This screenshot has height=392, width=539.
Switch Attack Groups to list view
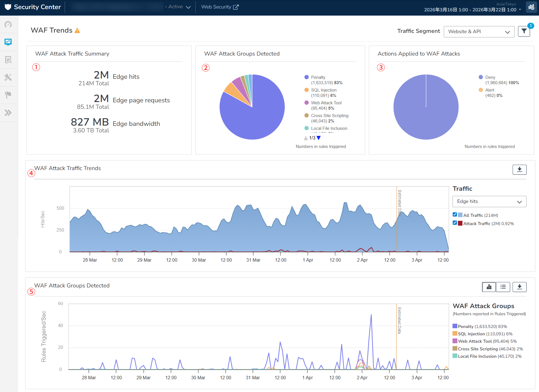tap(503, 287)
